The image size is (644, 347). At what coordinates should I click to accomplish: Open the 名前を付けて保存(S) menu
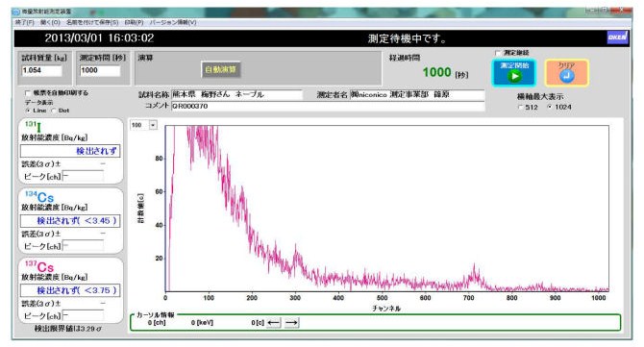(92, 22)
